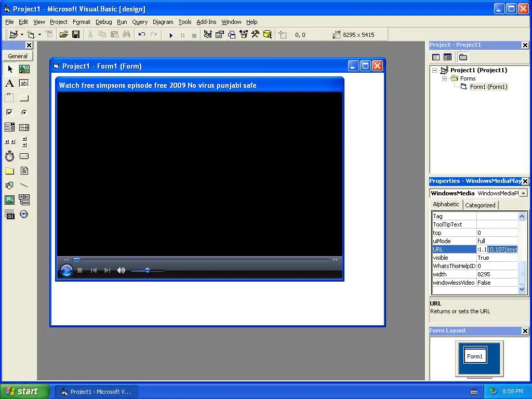
Task: Collapse the Forms folder node
Action: point(445,78)
